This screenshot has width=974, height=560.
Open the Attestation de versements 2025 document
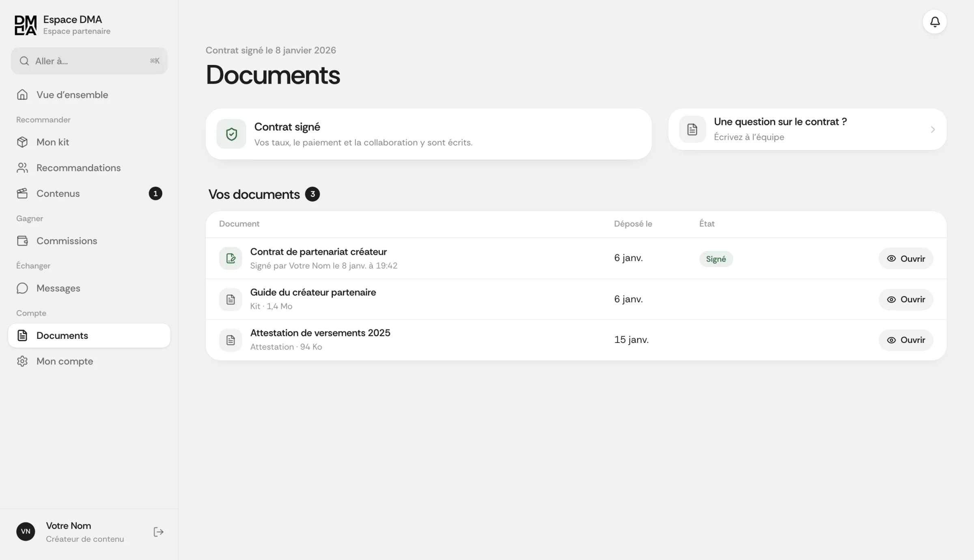[906, 340]
